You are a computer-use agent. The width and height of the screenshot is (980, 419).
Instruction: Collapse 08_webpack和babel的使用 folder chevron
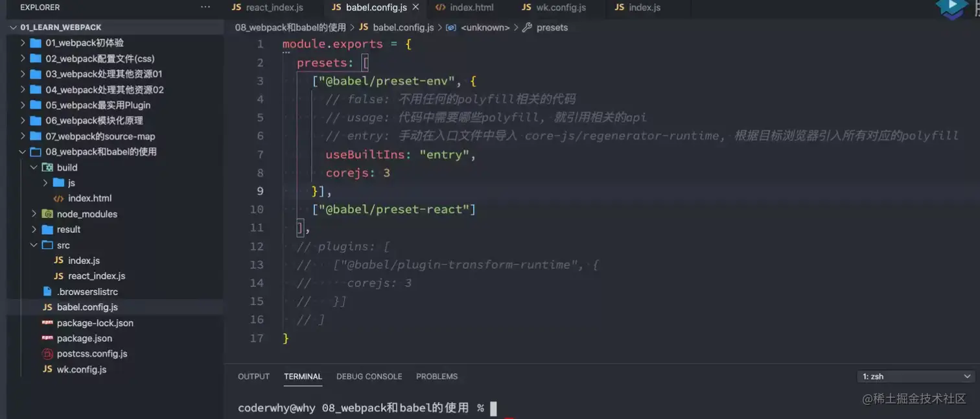pos(23,152)
